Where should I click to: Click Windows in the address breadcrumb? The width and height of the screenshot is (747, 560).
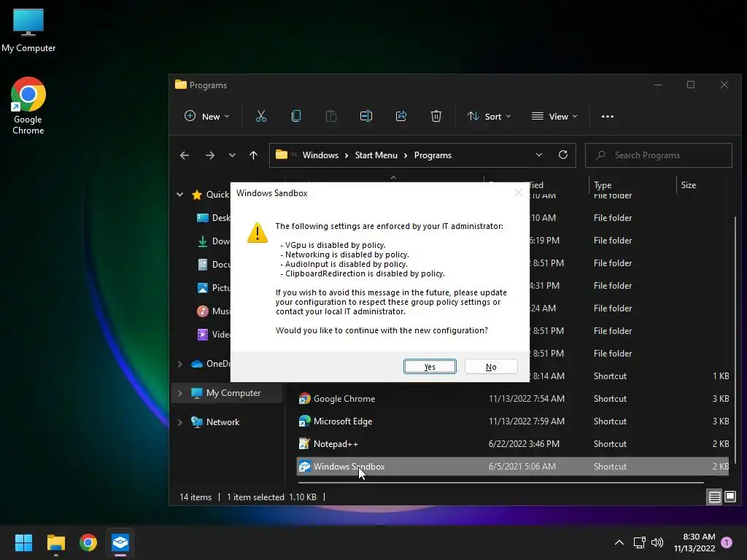[320, 155]
